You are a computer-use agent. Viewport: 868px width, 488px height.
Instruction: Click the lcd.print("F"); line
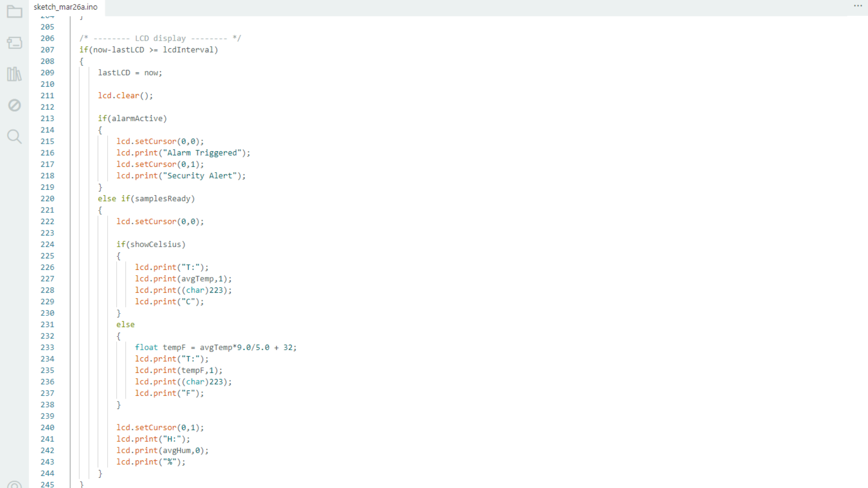(x=170, y=393)
